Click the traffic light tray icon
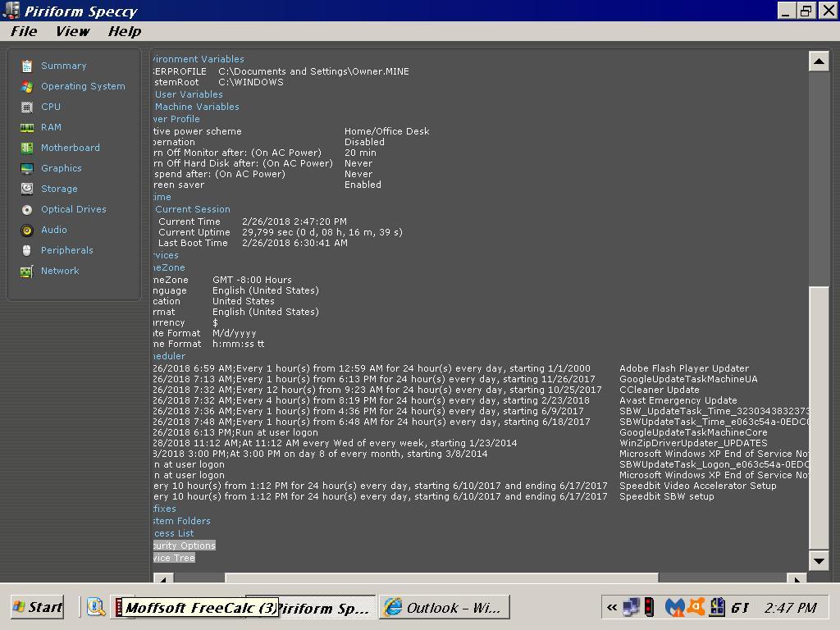Viewport: 840px width, 630px height. [650, 607]
